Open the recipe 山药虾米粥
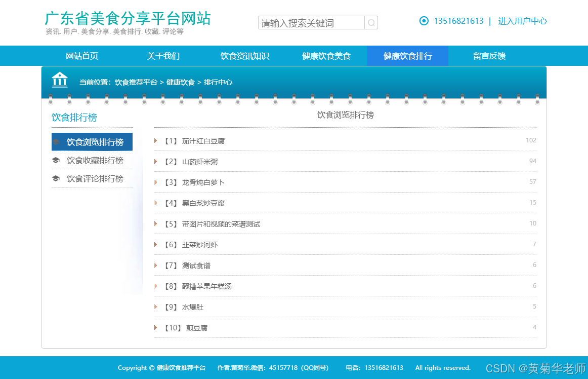Image resolution: width=588 pixels, height=379 pixels. coord(200,162)
